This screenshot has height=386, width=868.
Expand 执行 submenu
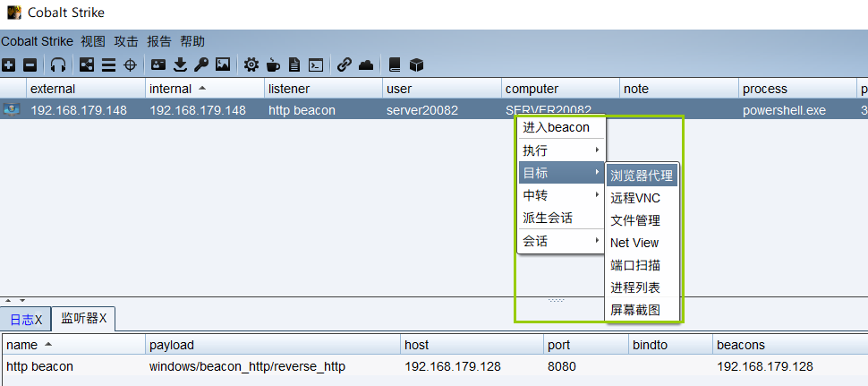click(x=561, y=150)
